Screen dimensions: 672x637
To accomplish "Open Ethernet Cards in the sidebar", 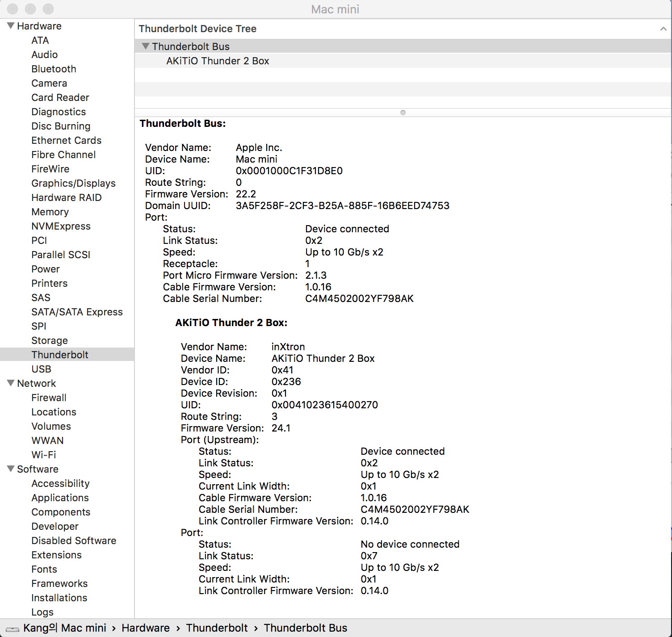I will [x=67, y=140].
